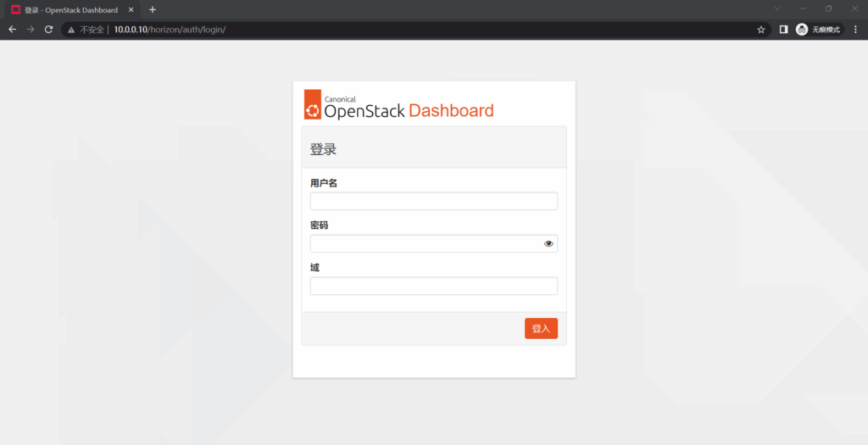
Task: Click the 密码 label
Action: pos(319,225)
